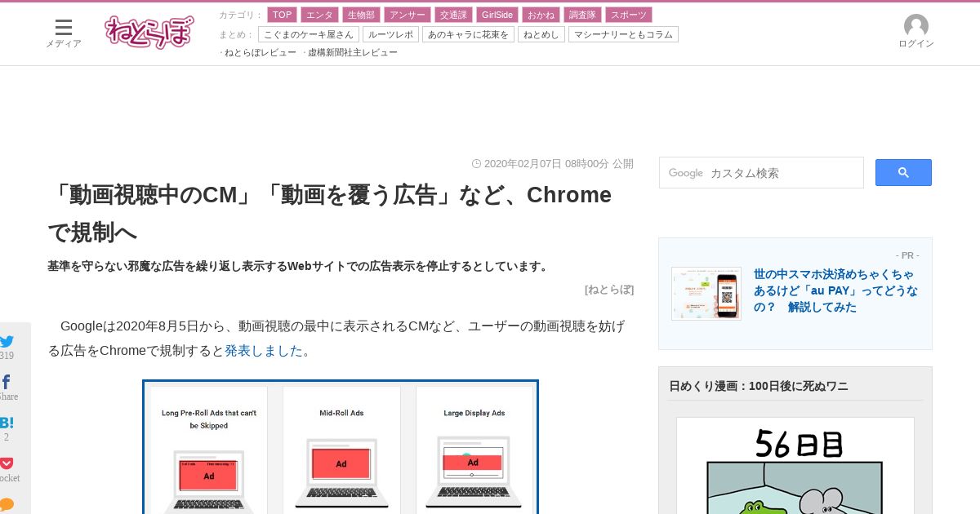This screenshot has width=980, height=514.
Task: Select the エンタ category tab
Action: point(319,15)
